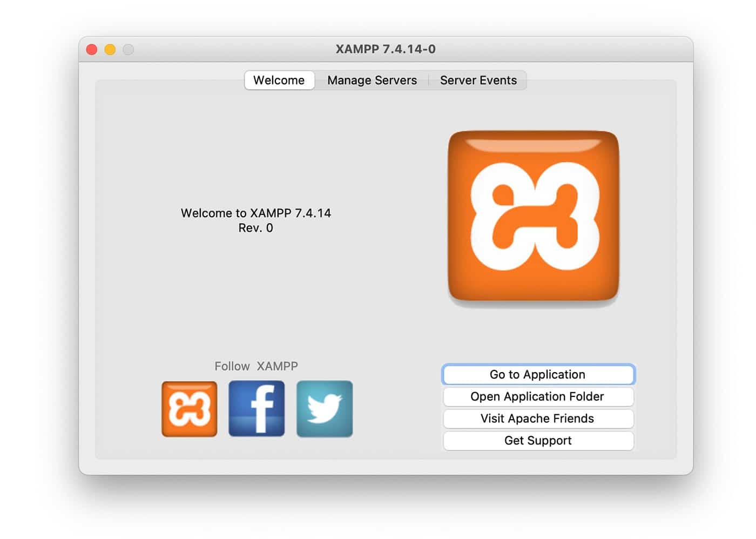The image size is (756, 539).
Task: Click the large XAMPP logo
Action: click(533, 218)
